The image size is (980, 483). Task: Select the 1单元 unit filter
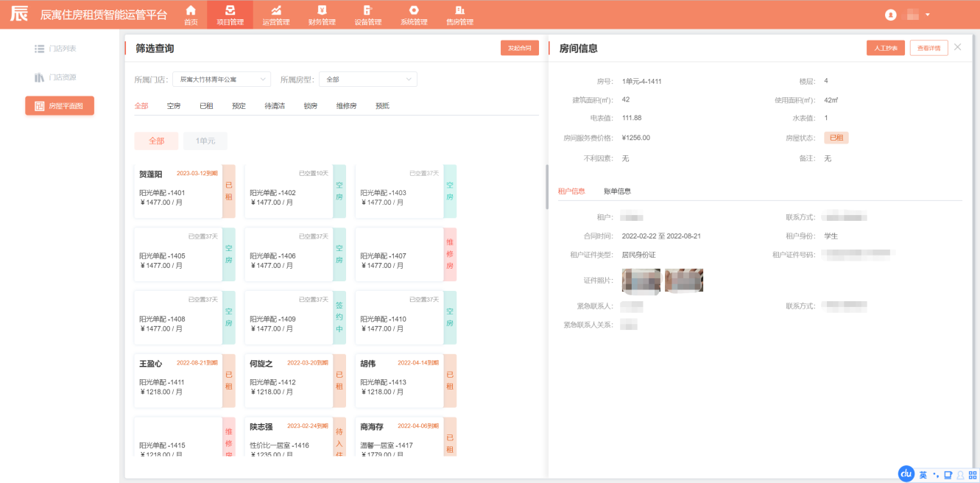205,141
